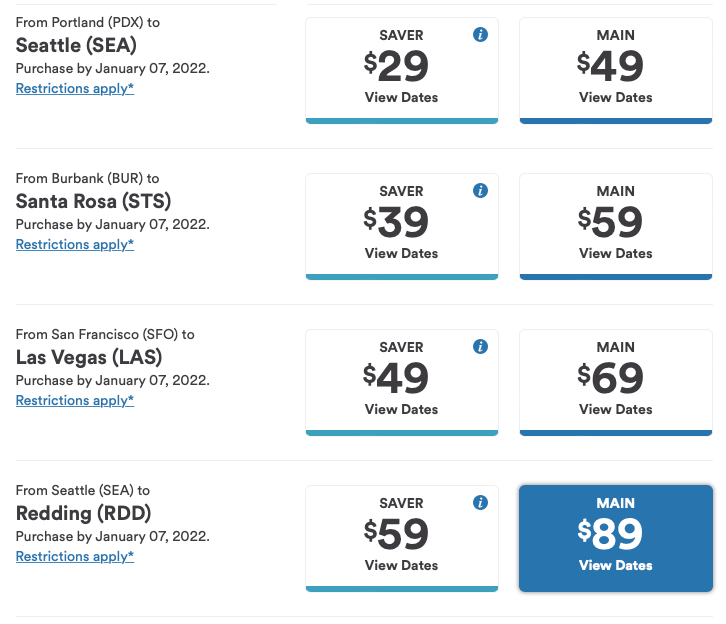
Task: Open Restrictions apply link for Santa Rosa flight
Action: (x=75, y=245)
